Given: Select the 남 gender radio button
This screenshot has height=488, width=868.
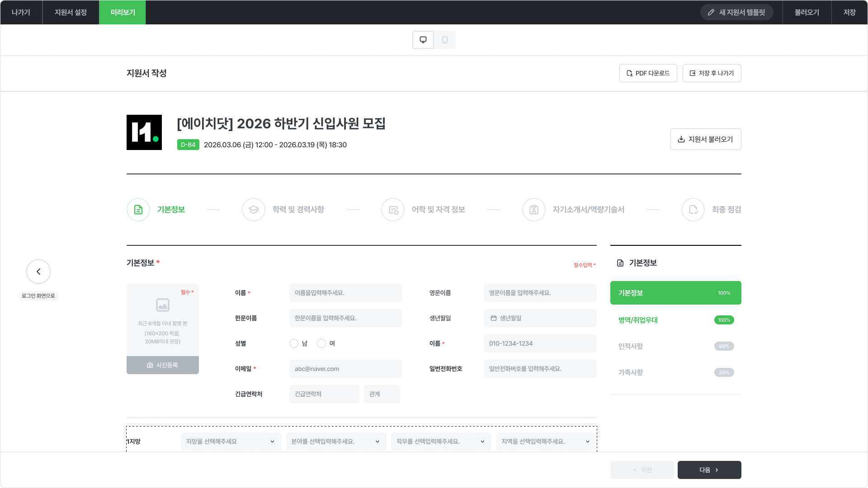Looking at the screenshot, I should tap(294, 343).
